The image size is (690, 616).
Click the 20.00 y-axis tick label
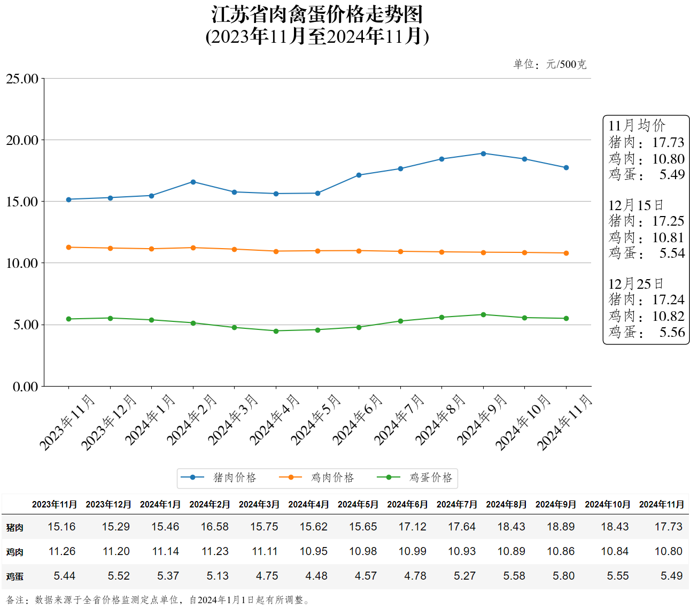click(22, 140)
